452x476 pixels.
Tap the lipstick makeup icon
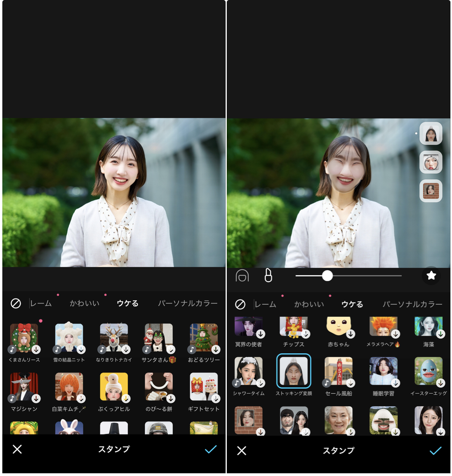[268, 276]
